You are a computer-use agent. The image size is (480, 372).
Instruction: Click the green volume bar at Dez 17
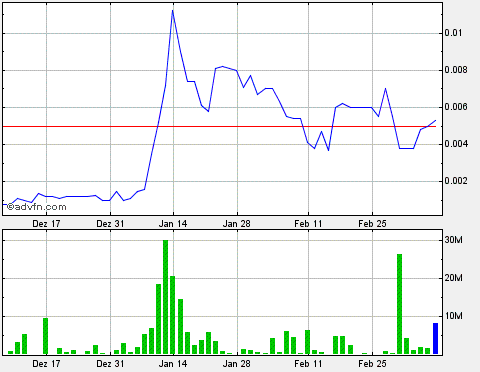coord(45,336)
